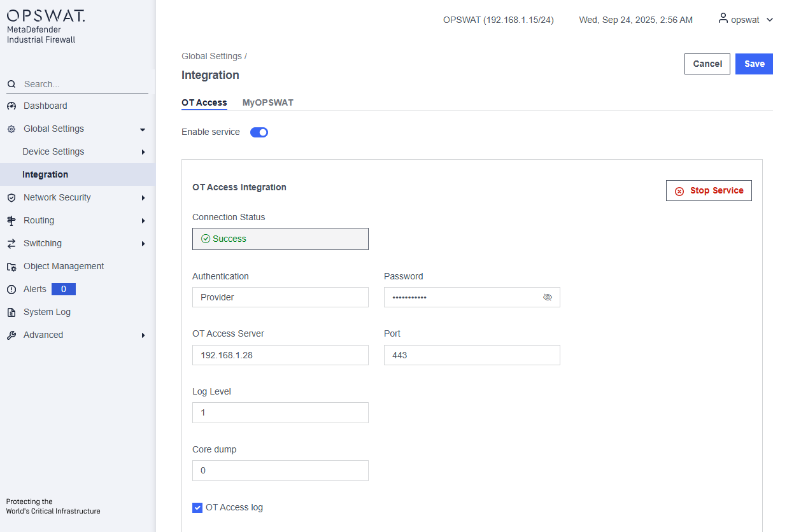Screen dimensions: 787x532
Task: Click the System Log document icon
Action: [x=11, y=312]
